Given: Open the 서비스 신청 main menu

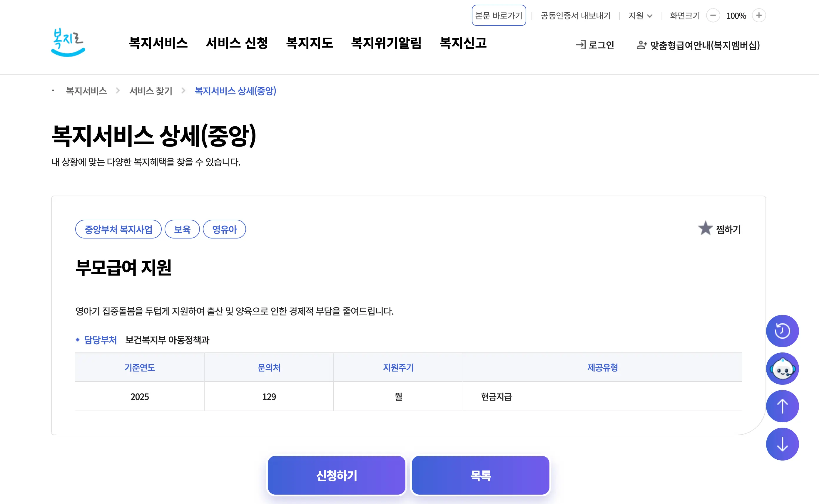Looking at the screenshot, I should (x=237, y=43).
